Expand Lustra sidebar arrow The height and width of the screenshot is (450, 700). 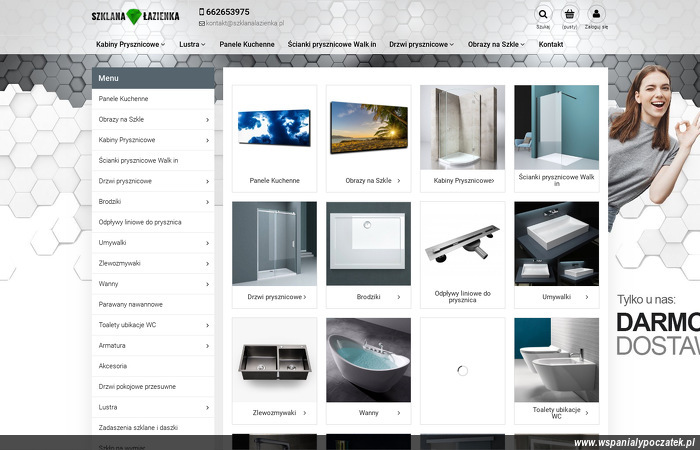tap(207, 407)
